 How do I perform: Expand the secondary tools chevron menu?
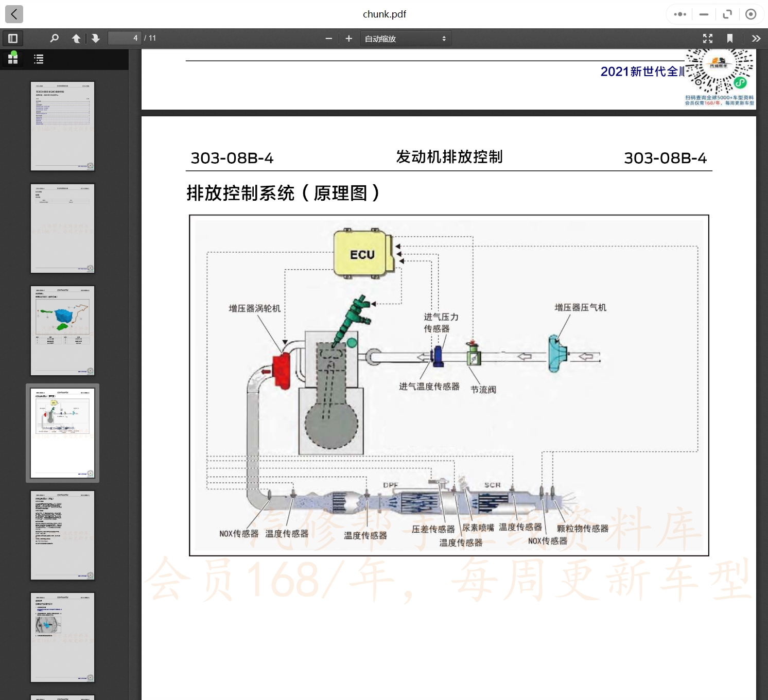click(756, 39)
